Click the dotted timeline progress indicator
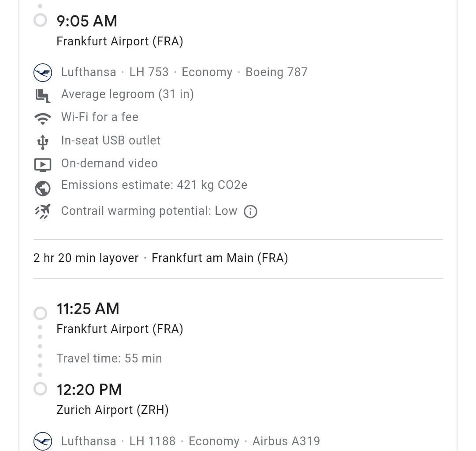 pyautogui.click(x=41, y=350)
